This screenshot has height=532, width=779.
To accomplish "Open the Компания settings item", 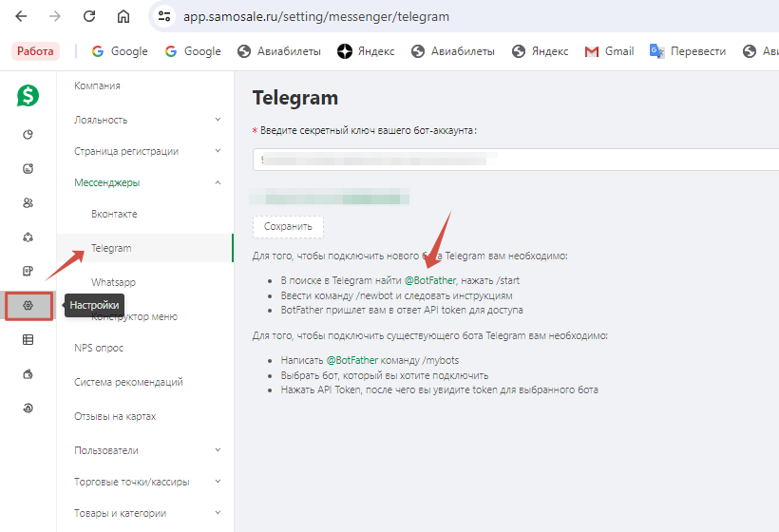I will 97,85.
